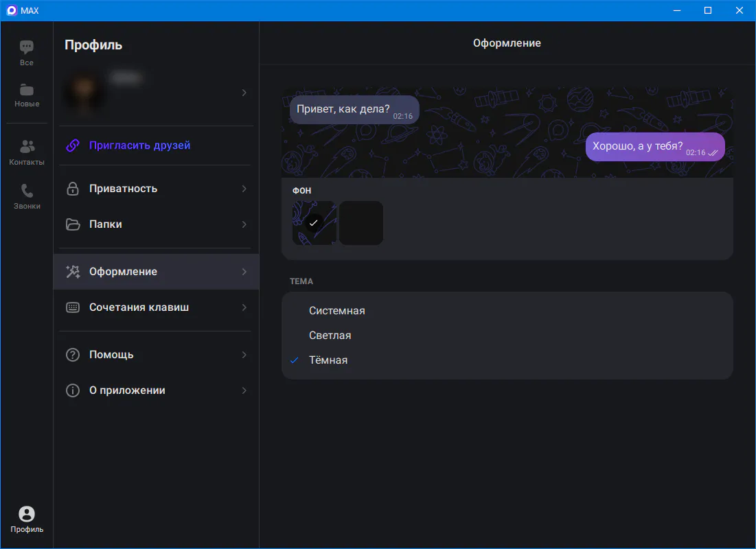
Task: Go to Контакты in the sidebar
Action: coord(27,152)
